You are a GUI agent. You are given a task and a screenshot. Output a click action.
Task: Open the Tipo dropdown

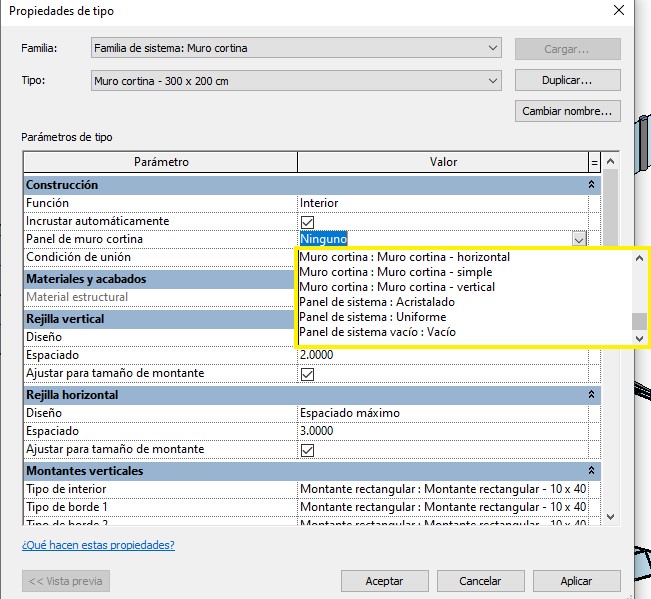click(295, 81)
